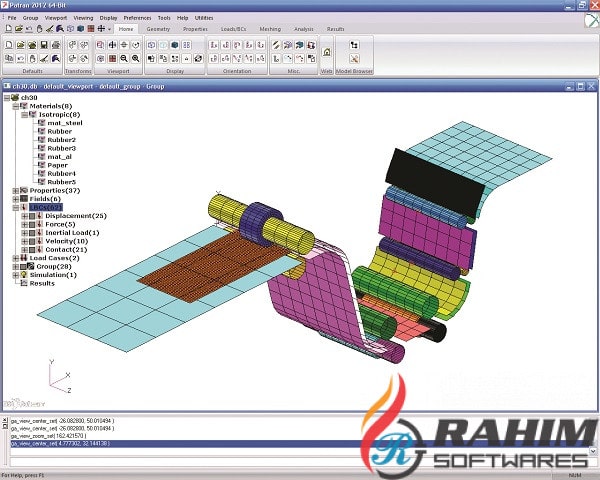
Task: Click the Simulation light bulb icon
Action: (x=24, y=275)
